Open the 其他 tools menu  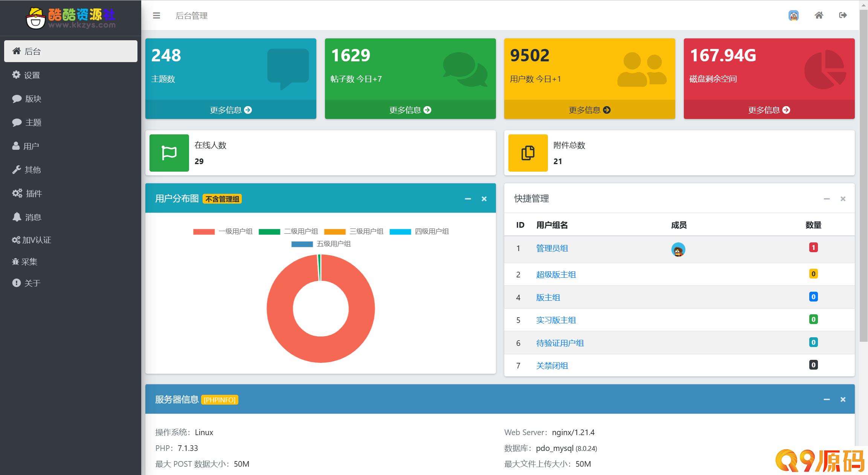[71, 170]
